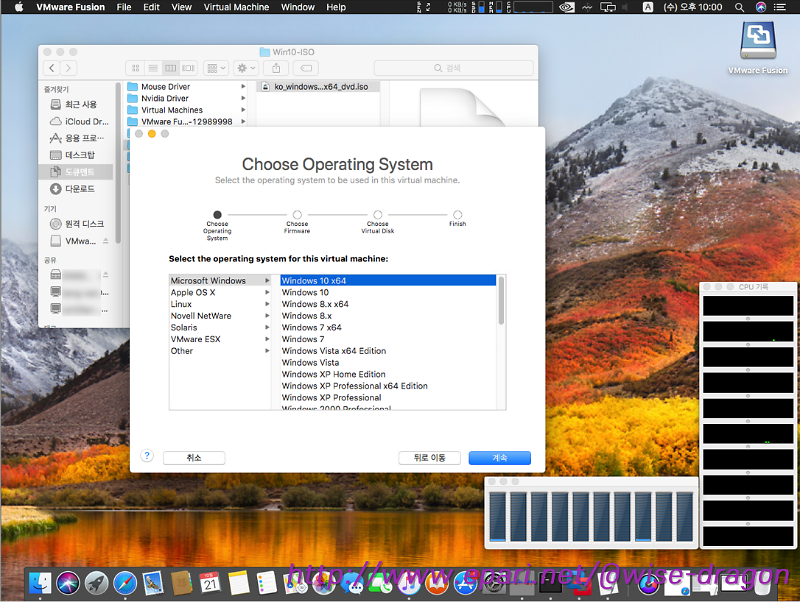Image resolution: width=800 pixels, height=602 pixels.
Task: Select Windows XP Home Edition
Action: tap(388, 374)
